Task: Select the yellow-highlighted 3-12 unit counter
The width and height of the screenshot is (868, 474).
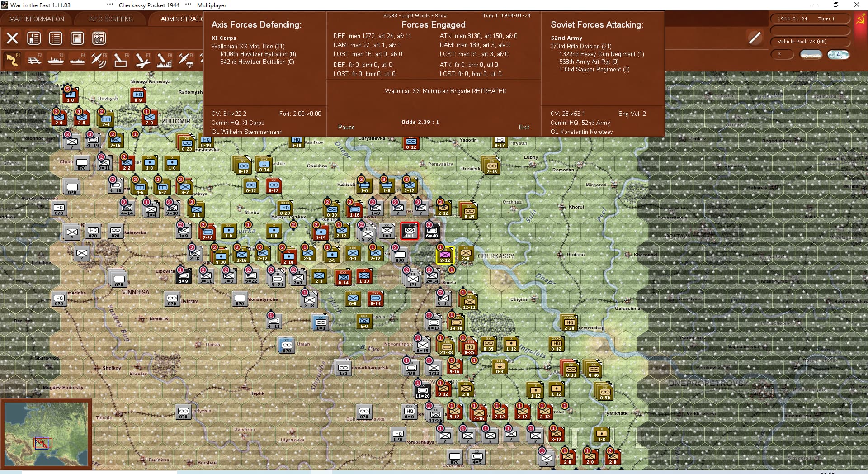Action: (445, 255)
